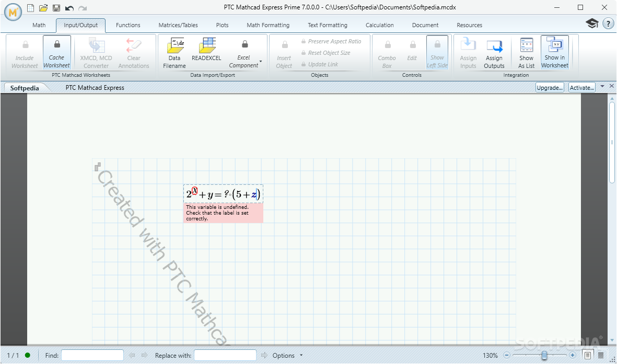The image size is (617, 364).
Task: Switch to the PTC Mathcad Express tab
Action: pyautogui.click(x=95, y=88)
